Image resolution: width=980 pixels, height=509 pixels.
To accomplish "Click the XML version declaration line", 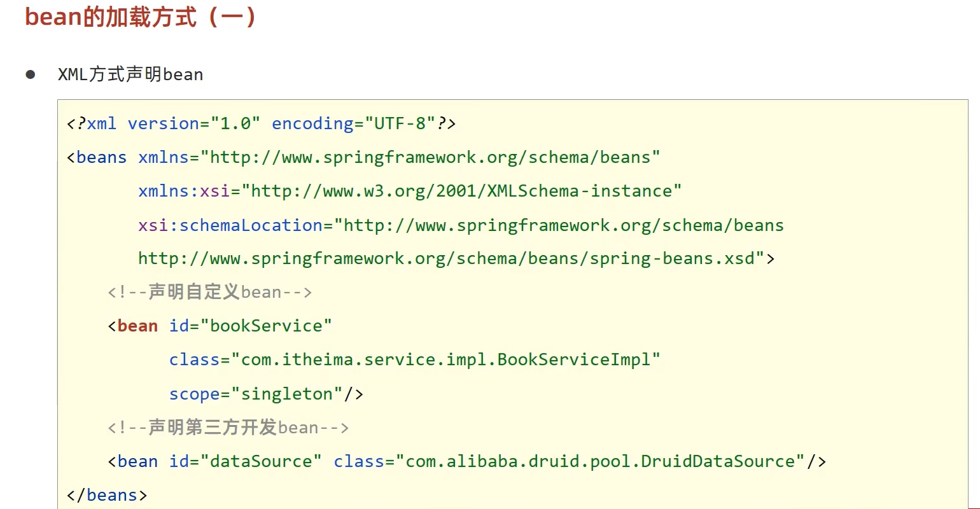I will point(261,123).
